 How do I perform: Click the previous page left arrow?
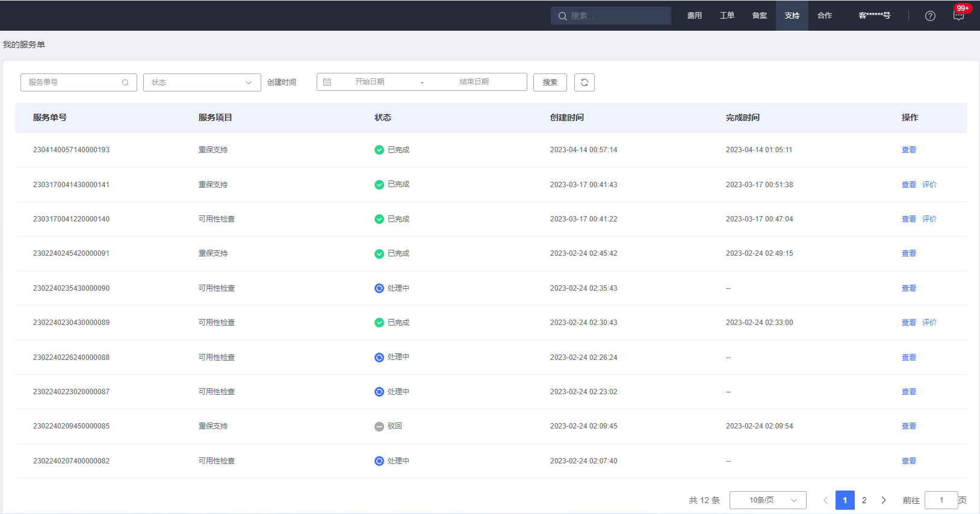coord(825,500)
